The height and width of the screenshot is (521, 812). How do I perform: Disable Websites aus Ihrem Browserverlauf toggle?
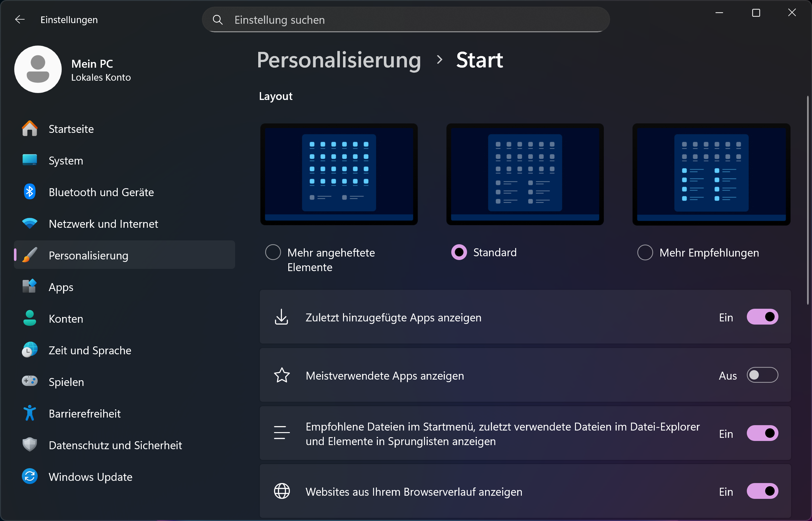pyautogui.click(x=762, y=491)
